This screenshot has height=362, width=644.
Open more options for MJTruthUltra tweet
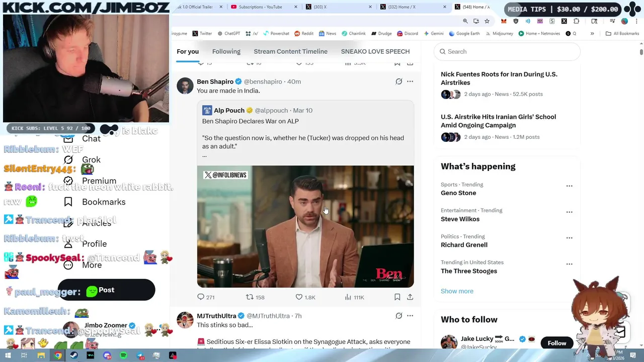410,316
